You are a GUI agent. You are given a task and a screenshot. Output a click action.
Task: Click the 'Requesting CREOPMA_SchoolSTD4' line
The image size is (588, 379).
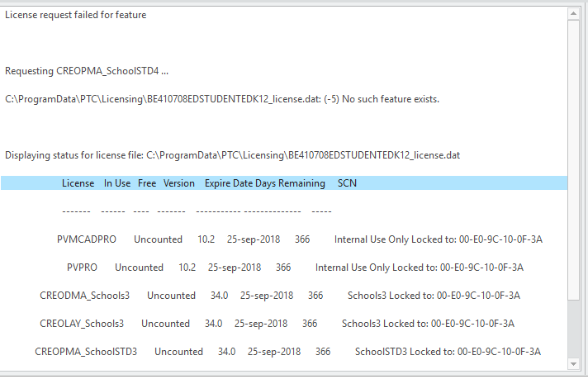coord(87,71)
